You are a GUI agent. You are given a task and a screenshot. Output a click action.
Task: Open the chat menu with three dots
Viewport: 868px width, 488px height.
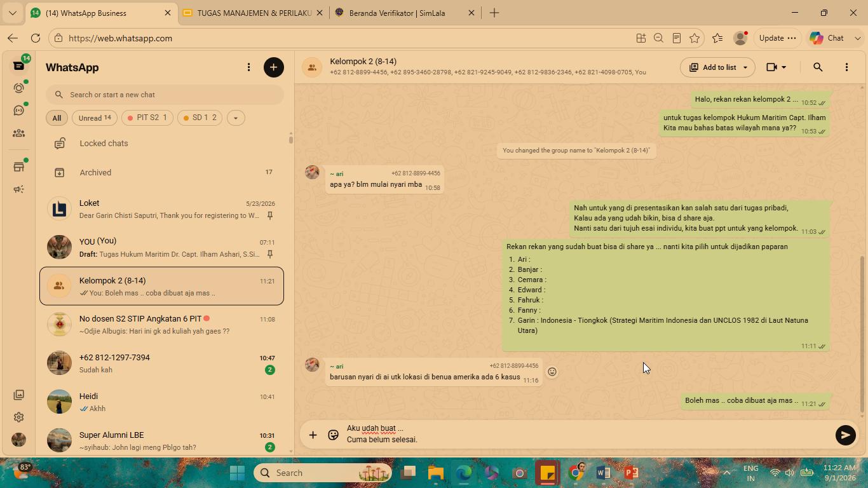[x=846, y=67]
